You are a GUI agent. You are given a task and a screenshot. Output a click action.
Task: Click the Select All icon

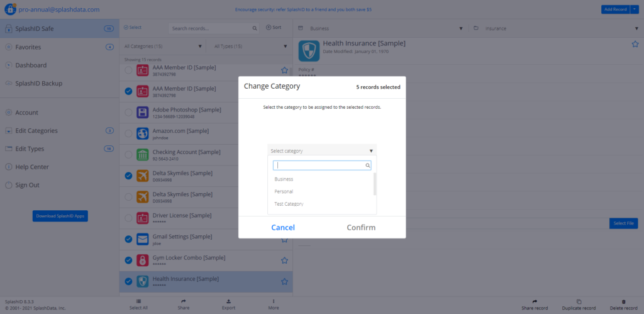click(138, 301)
